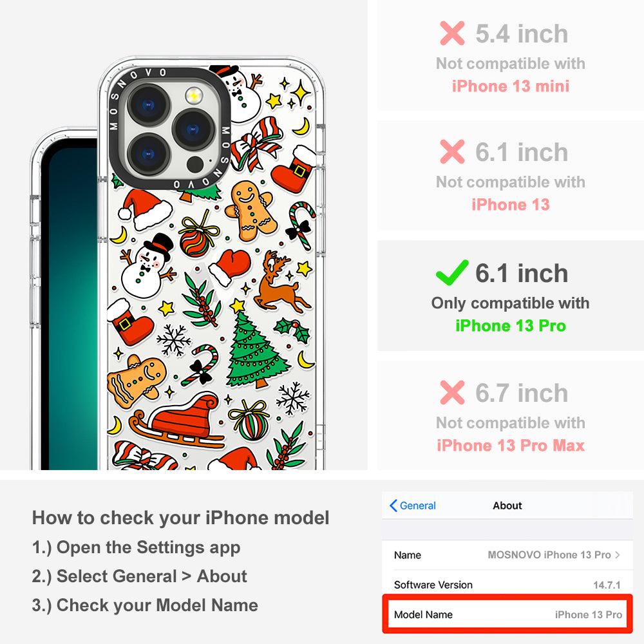Click the red Santa hat sticker
This screenshot has width=644, height=644.
pyautogui.click(x=146, y=209)
